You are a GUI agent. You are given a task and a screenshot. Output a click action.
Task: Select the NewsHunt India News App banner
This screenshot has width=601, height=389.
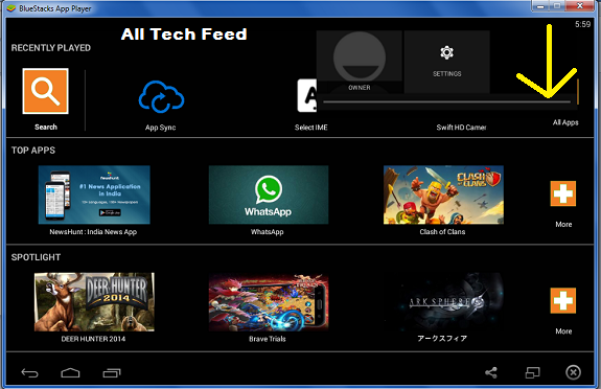(94, 195)
